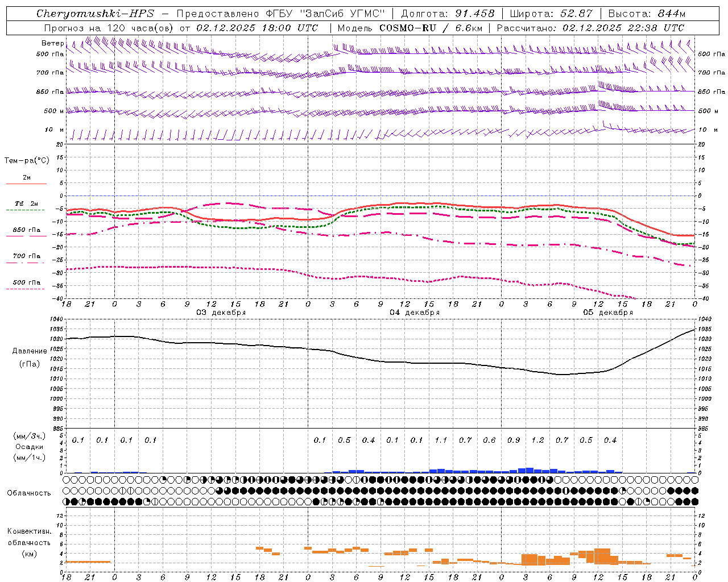Click the date label 04 декабря
The width and height of the screenshot is (728, 582).
pos(415,313)
